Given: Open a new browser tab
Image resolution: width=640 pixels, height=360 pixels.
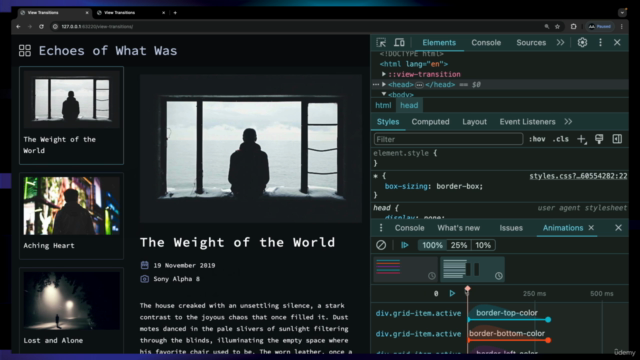Looking at the screenshot, I should [175, 13].
